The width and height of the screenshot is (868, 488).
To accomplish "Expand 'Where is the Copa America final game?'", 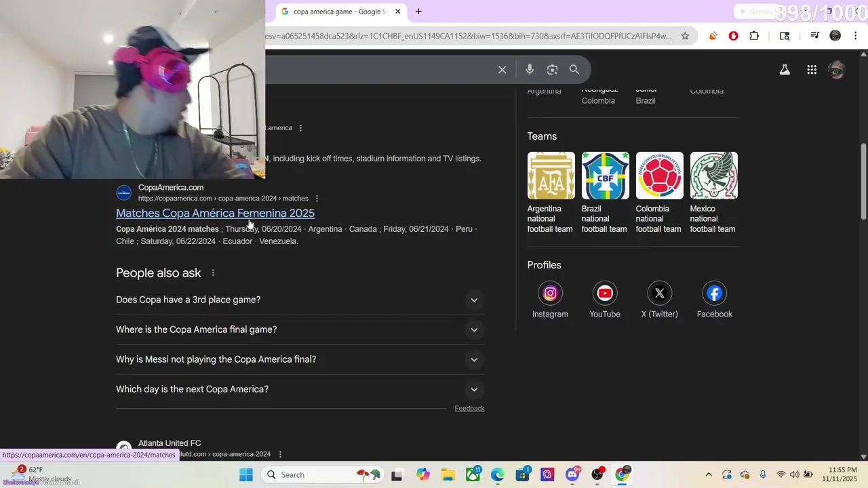I will pyautogui.click(x=300, y=329).
